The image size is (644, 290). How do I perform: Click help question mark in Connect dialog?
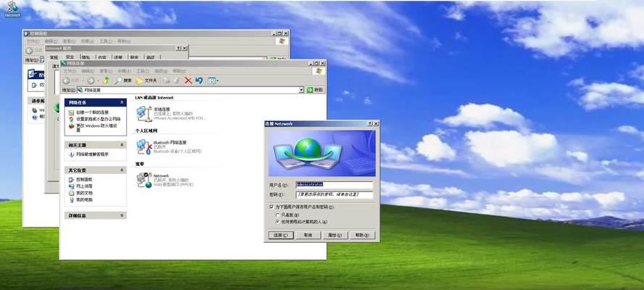[x=369, y=124]
